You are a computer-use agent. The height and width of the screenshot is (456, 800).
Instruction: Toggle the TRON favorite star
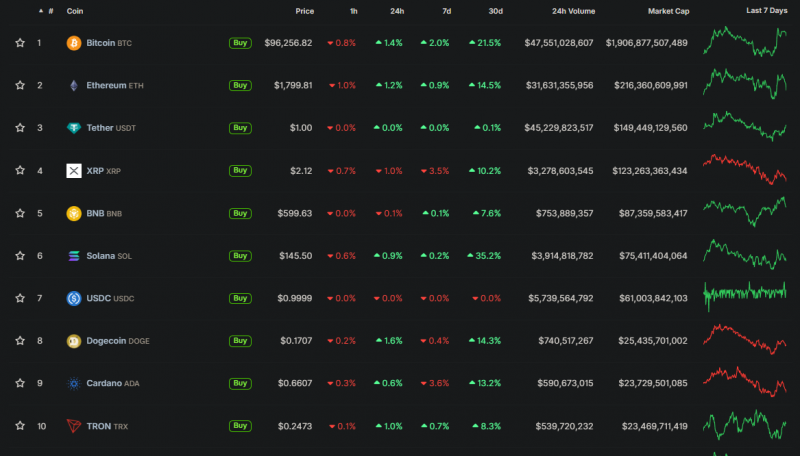(x=20, y=425)
